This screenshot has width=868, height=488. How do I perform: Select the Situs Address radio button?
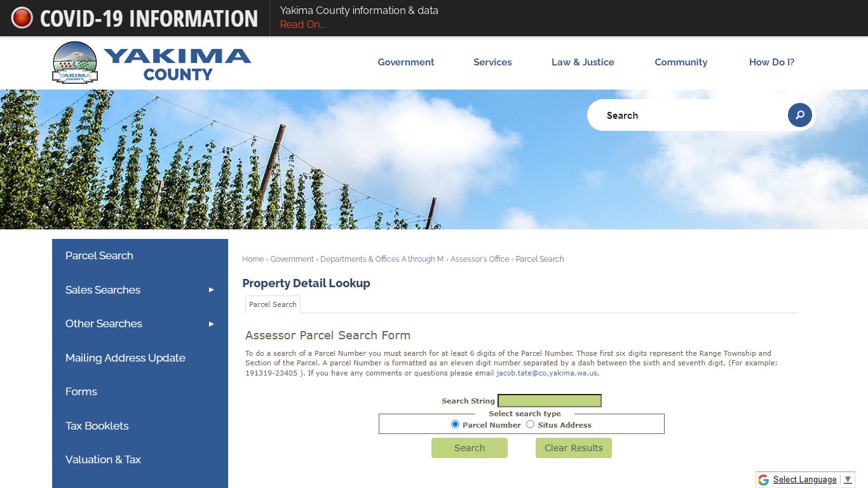coord(530,424)
